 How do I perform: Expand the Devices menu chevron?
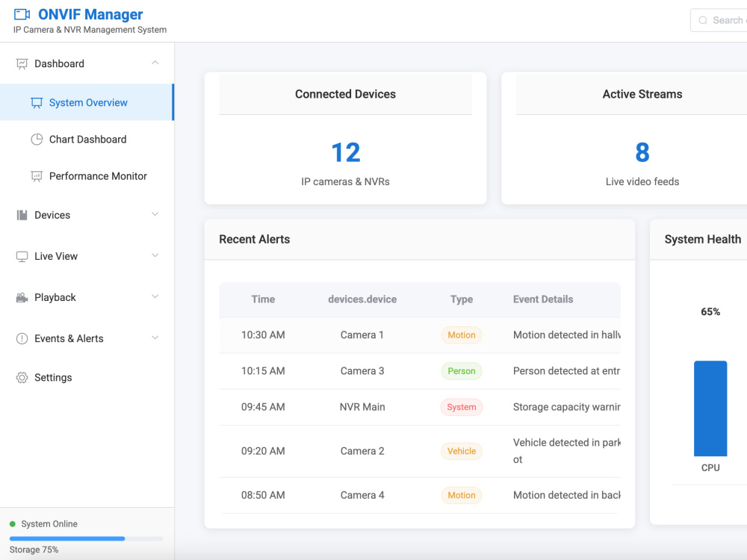pyautogui.click(x=155, y=214)
